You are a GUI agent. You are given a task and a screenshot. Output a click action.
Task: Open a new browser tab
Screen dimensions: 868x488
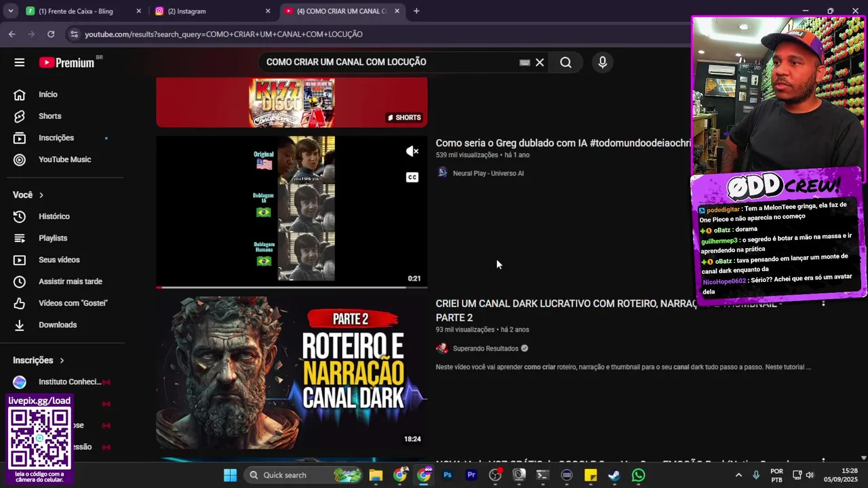[x=416, y=11]
